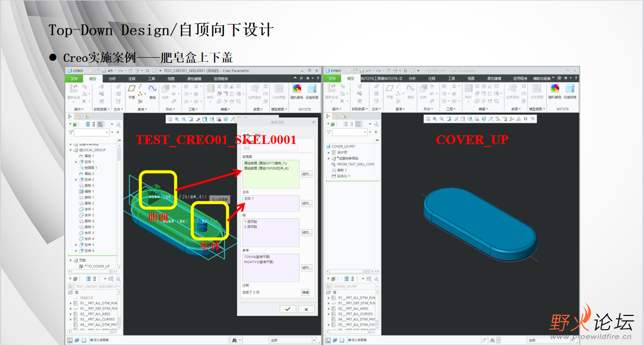Open 工具 tab in COVER_UP window
644x345 pixels.
[451, 79]
